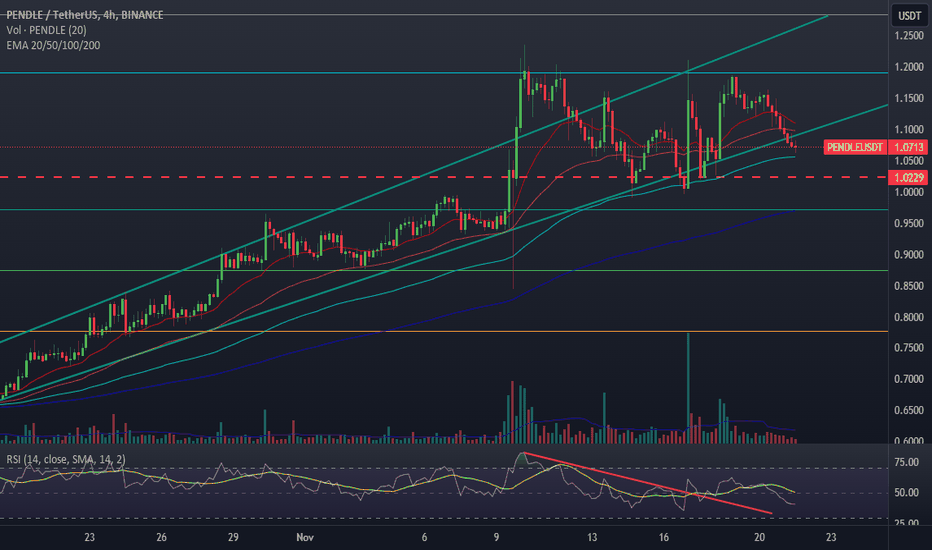Click the RSI 75.00 scale value
This screenshot has height=550, width=932.
point(906,462)
